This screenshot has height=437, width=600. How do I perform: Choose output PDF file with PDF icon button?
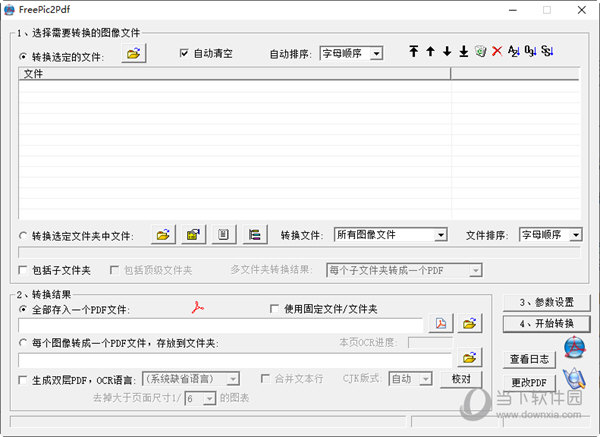[441, 323]
